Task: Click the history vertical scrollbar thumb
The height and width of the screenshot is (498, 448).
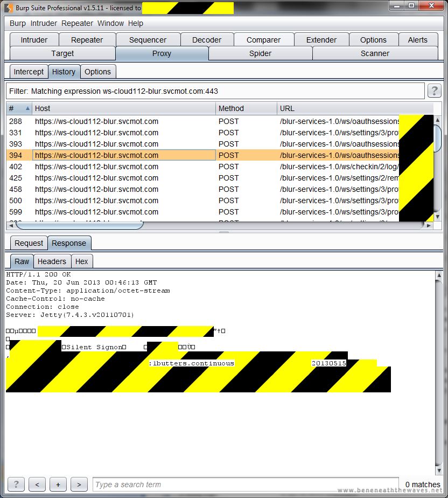Action: click(x=437, y=138)
